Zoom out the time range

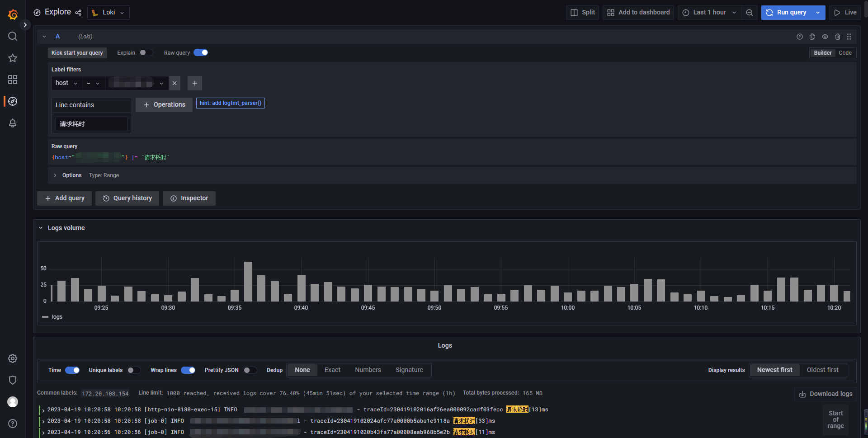point(750,13)
